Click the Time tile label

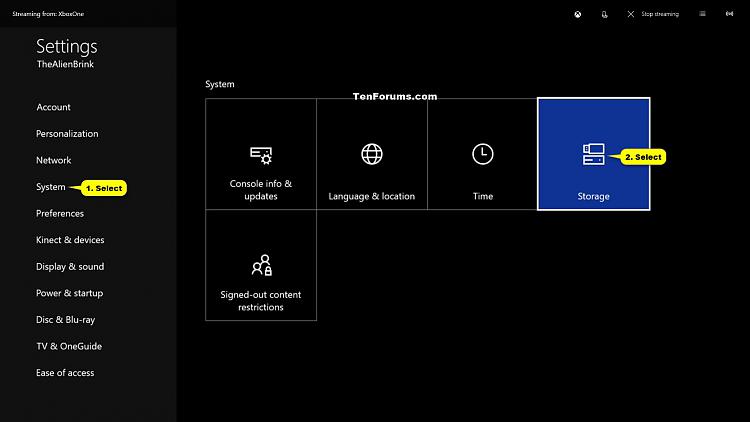tap(483, 196)
